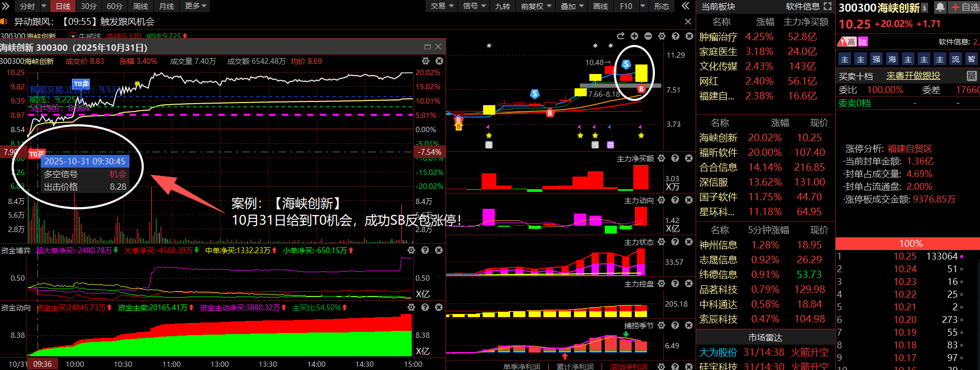Expand the 软件信息 fullscreen icon

(827, 6)
